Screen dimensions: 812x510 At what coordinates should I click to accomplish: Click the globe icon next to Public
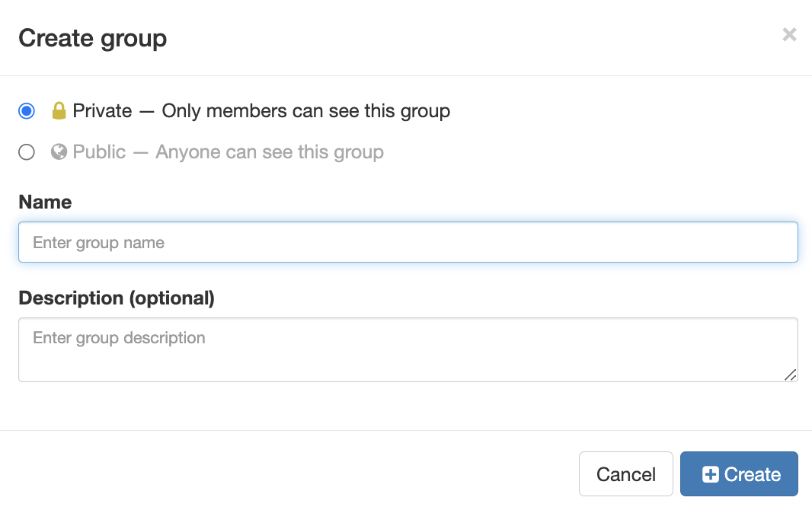pyautogui.click(x=59, y=151)
